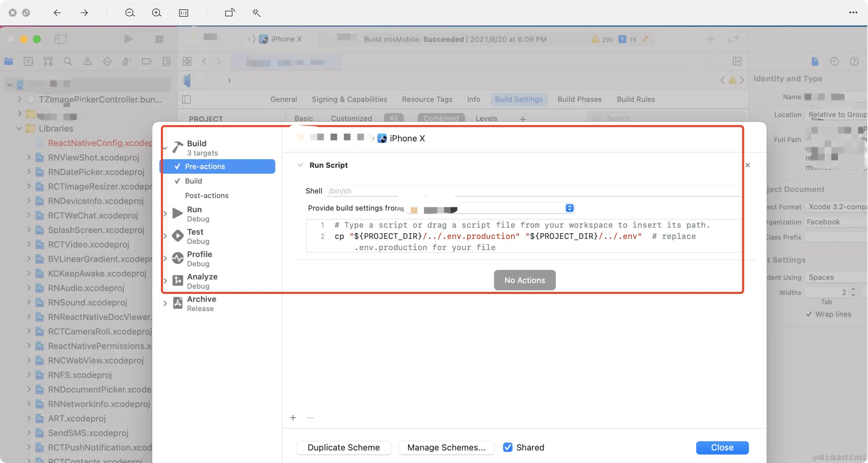This screenshot has height=463, width=868.
Task: Open the Provide build settings from dropdown
Action: (x=569, y=208)
